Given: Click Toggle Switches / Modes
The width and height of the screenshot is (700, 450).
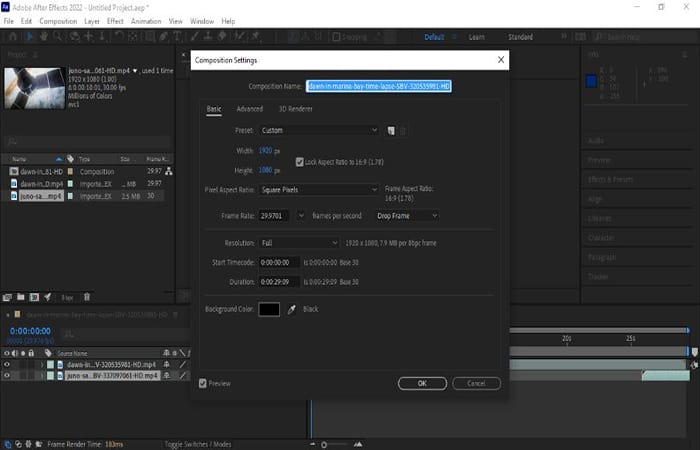Looking at the screenshot, I should click(x=198, y=444).
